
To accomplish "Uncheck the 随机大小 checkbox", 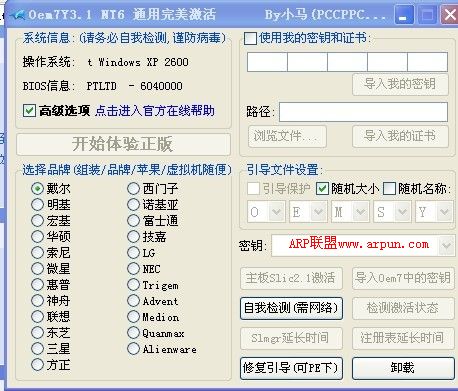I will (322, 189).
